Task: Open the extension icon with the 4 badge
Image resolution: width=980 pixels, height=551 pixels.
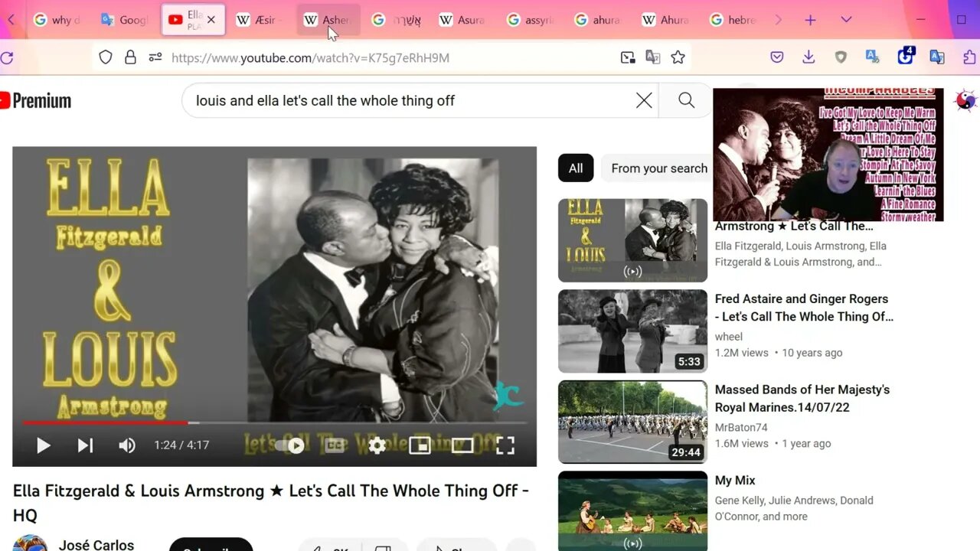Action: pyautogui.click(x=906, y=56)
